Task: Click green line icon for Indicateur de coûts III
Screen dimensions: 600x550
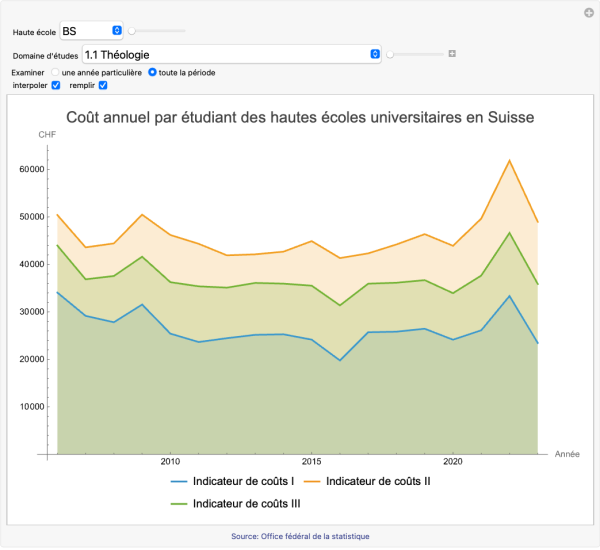Action: 179,504
